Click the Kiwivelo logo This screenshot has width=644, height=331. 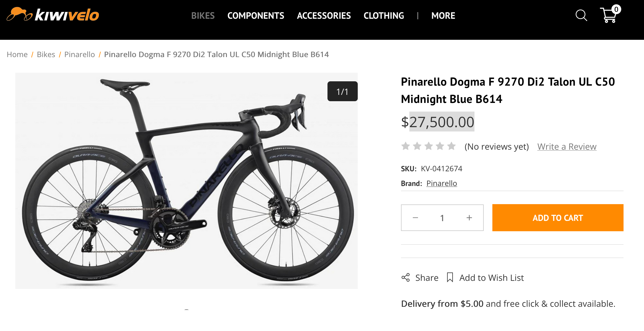tap(53, 15)
